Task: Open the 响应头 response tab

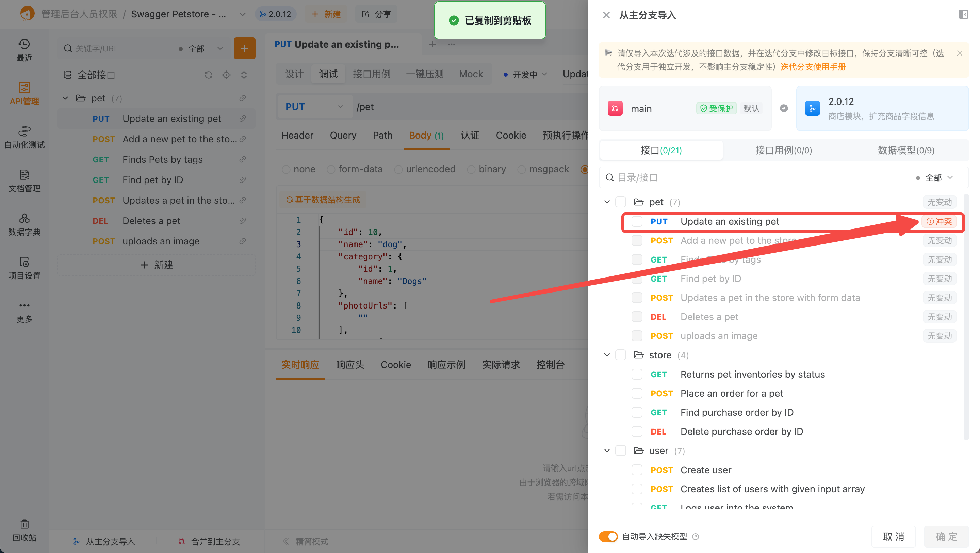Action: [x=349, y=365]
